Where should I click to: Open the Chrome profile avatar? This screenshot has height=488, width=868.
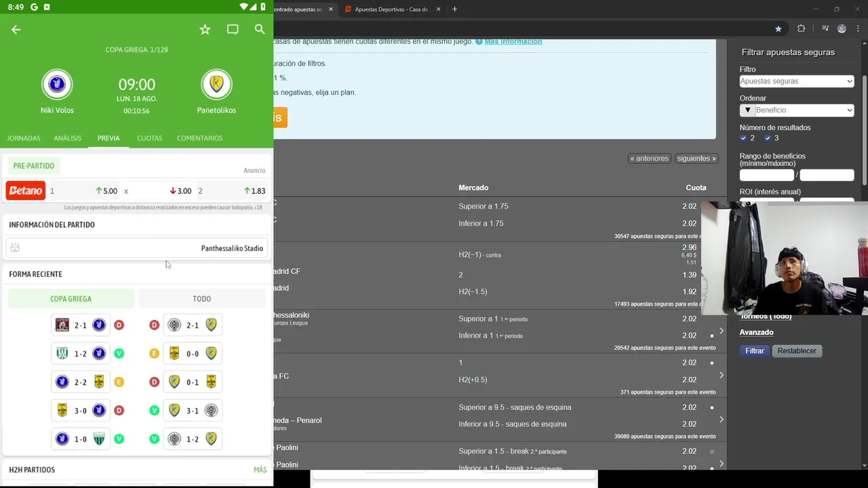(842, 28)
